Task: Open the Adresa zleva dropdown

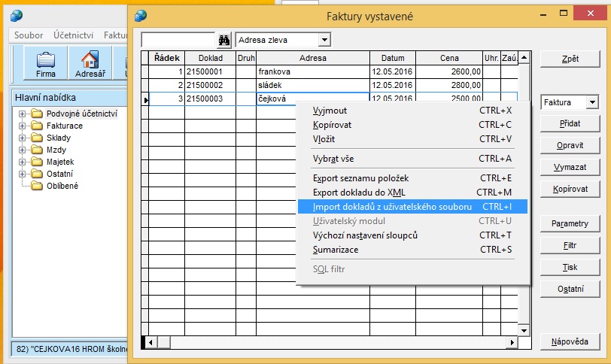Action: 324,40
